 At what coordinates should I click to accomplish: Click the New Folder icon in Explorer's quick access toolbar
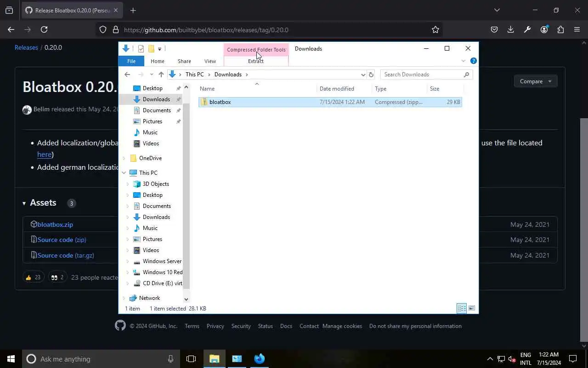(151, 49)
